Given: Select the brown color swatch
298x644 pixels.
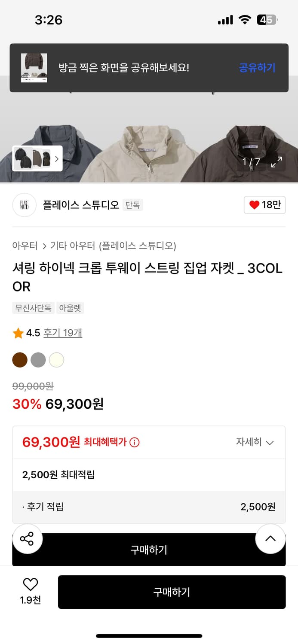Looking at the screenshot, I should (x=20, y=360).
